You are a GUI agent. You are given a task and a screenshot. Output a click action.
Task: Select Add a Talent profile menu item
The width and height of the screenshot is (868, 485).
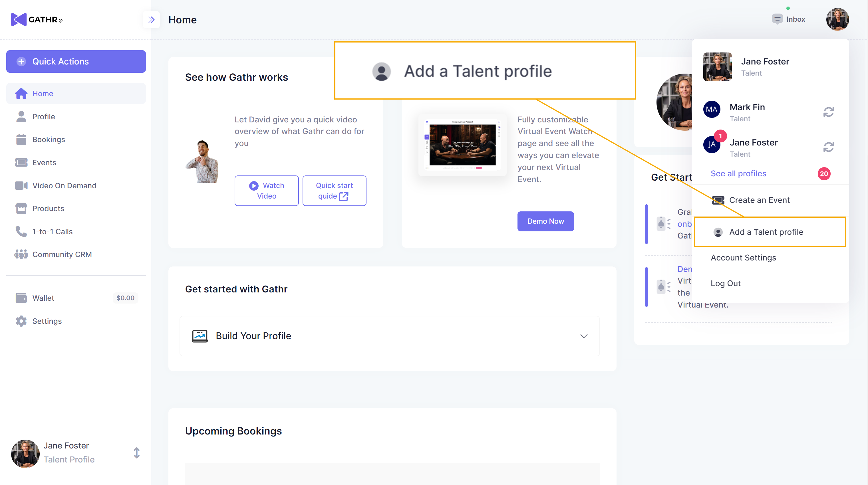pos(766,232)
